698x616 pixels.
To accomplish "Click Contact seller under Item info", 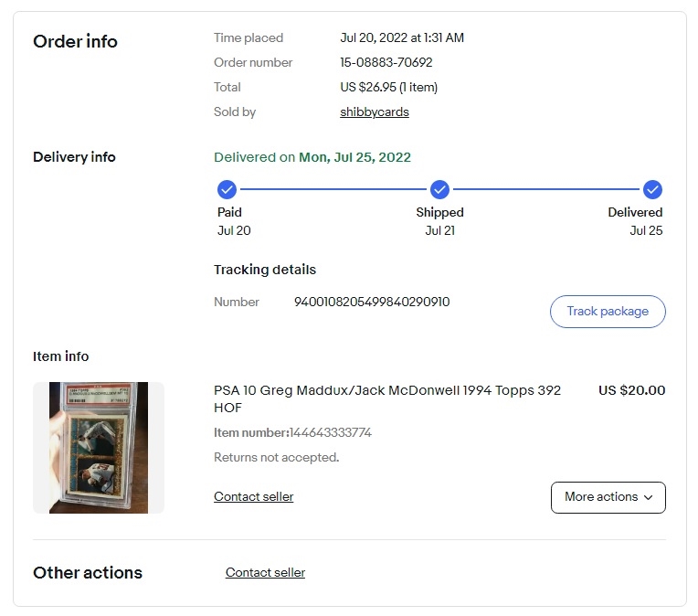I will click(x=254, y=496).
